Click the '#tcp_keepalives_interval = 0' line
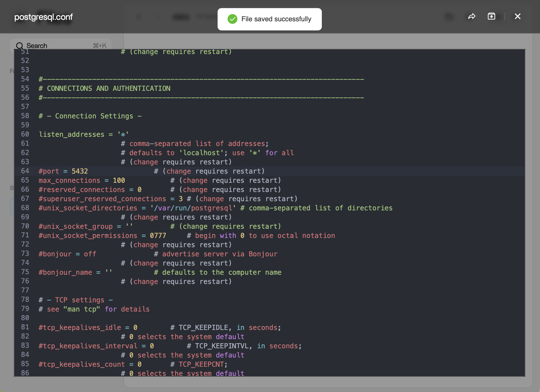The image size is (540, 392). 96,346
